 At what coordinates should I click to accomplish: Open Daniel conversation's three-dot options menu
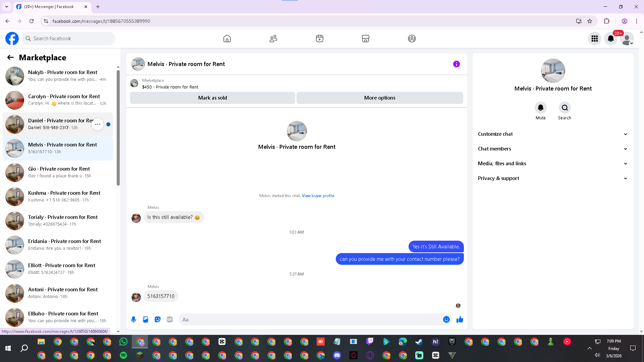point(98,124)
